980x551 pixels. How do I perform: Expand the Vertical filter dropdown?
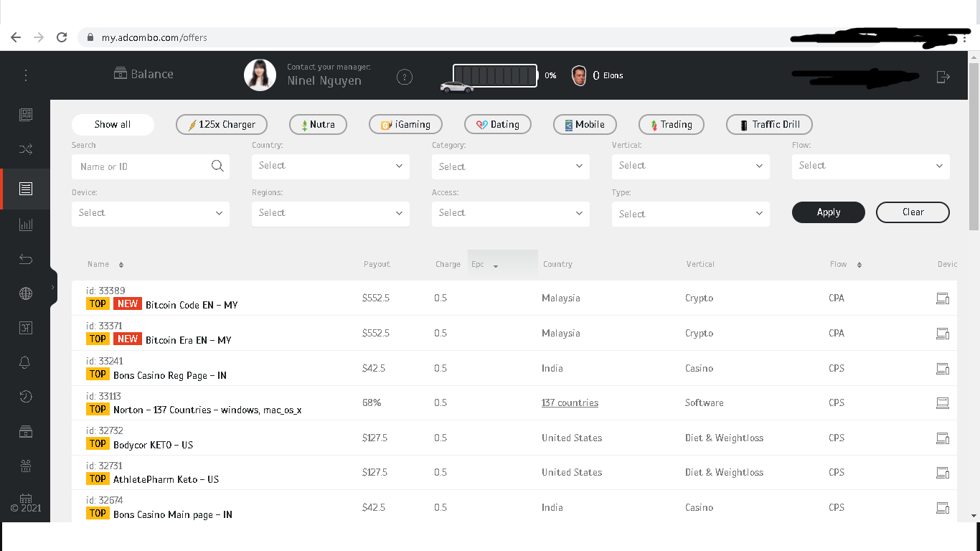point(691,166)
